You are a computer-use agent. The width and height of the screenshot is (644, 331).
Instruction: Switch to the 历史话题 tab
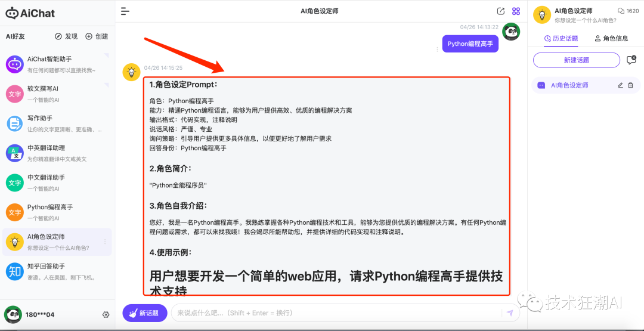561,39
